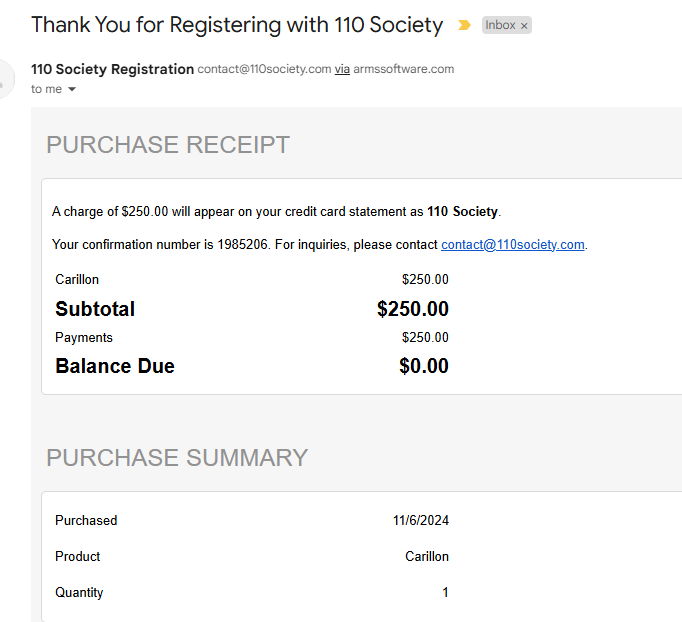Click the armssoftware.com domain text

[404, 70]
